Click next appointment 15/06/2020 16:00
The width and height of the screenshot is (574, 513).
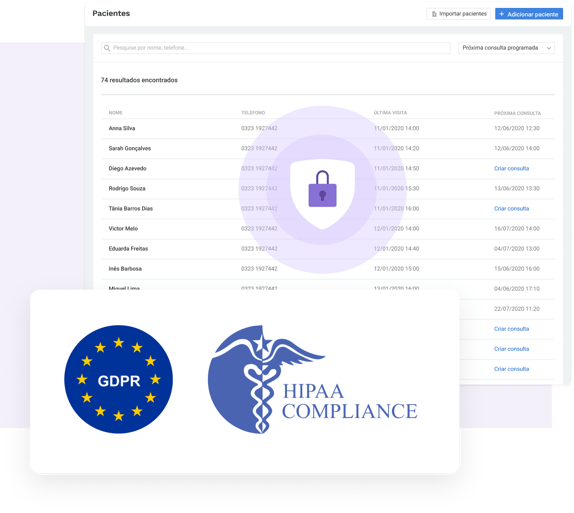(x=517, y=269)
